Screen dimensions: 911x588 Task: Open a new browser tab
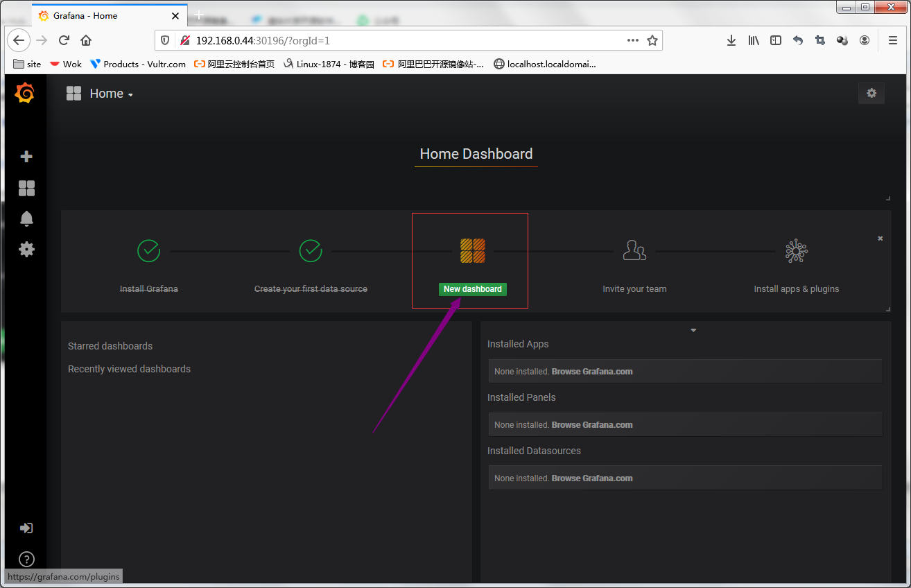tap(199, 15)
